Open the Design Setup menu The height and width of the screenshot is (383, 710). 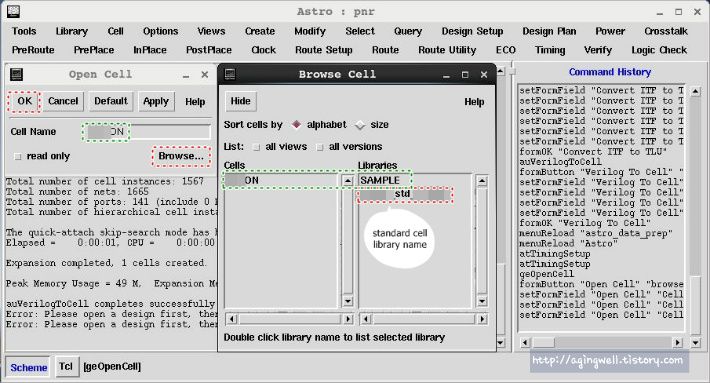pyautogui.click(x=472, y=31)
